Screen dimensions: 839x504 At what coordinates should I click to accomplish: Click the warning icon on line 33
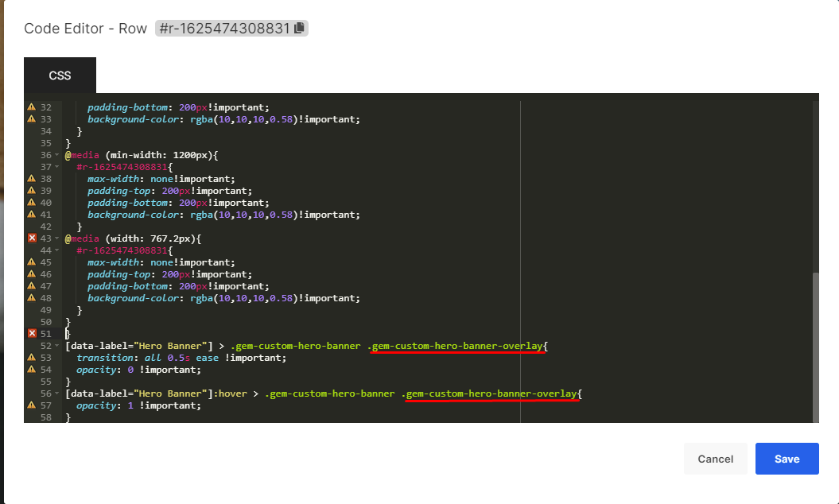click(x=32, y=118)
